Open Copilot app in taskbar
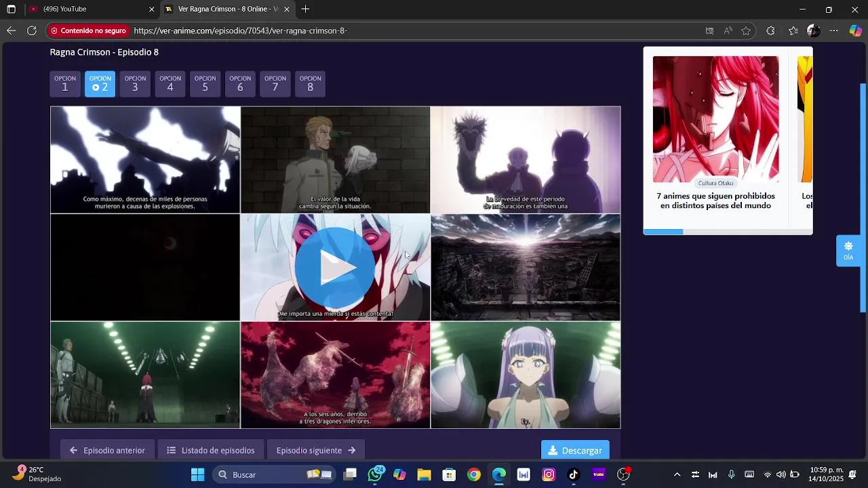The width and height of the screenshot is (868, 488). click(399, 474)
